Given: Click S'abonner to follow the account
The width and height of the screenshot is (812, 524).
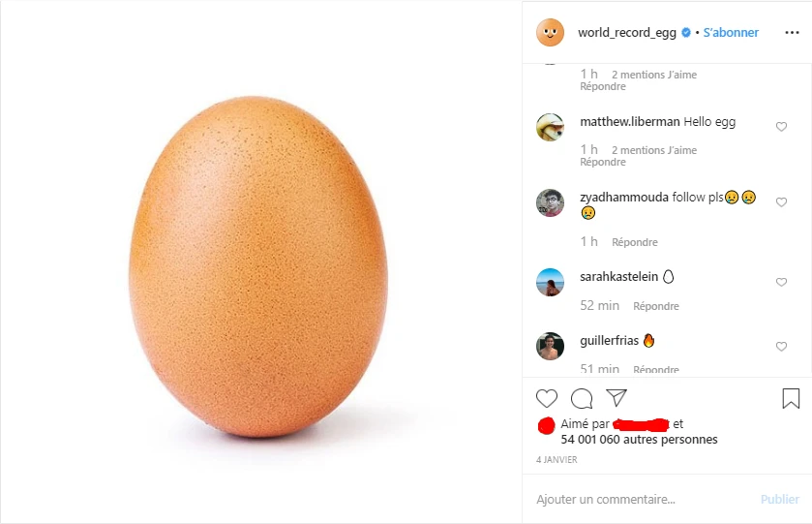Looking at the screenshot, I should 731,33.
